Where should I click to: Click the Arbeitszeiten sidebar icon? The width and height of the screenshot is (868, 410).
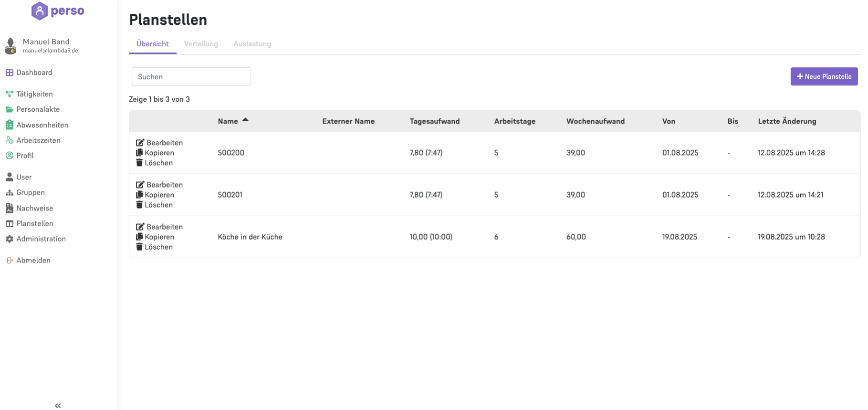click(10, 140)
